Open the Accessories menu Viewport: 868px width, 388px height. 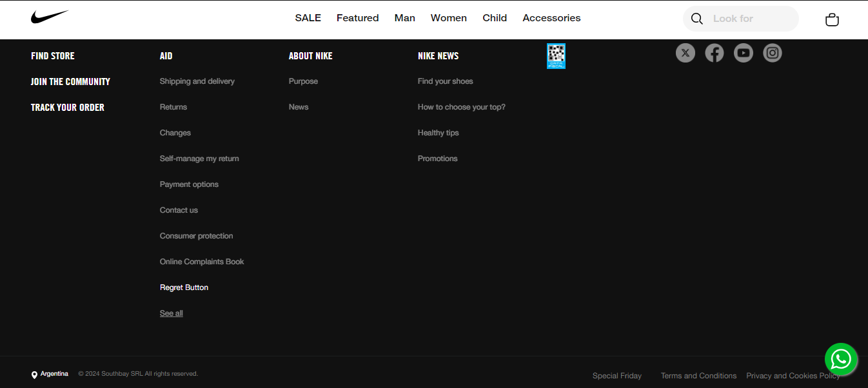point(551,18)
